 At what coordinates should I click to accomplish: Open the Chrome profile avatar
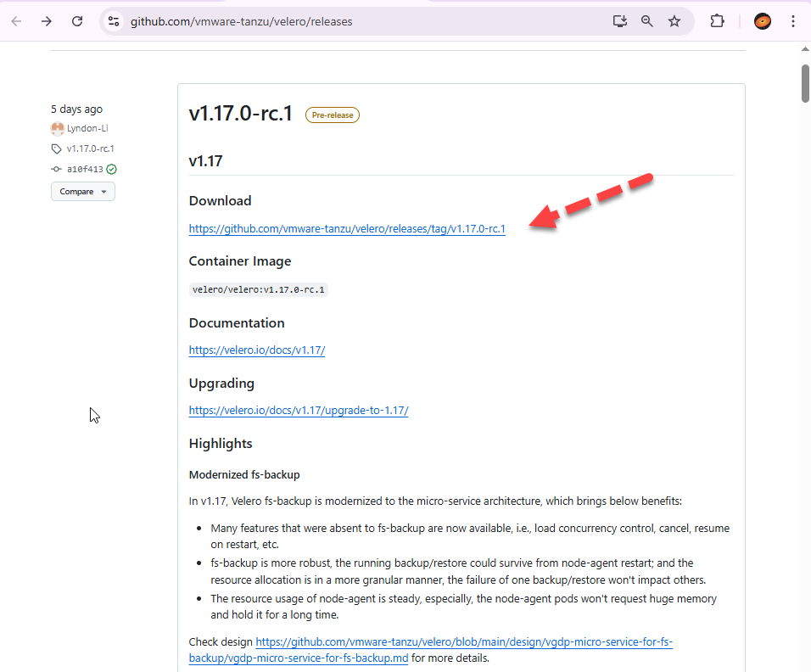(x=763, y=21)
